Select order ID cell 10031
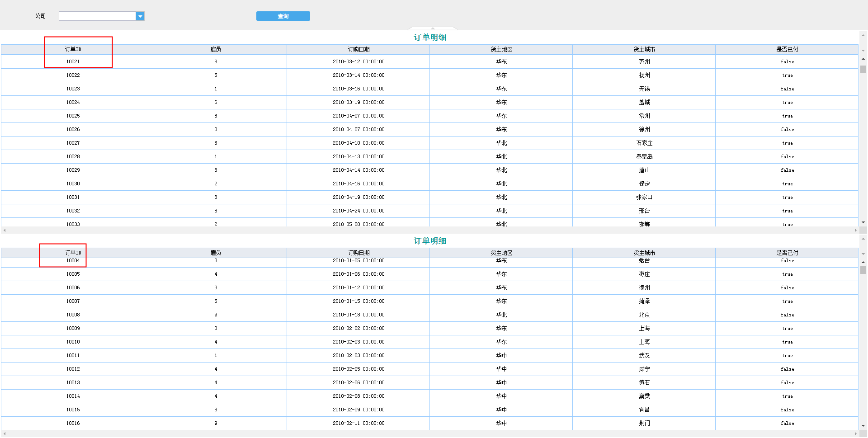The width and height of the screenshot is (868, 438). [73, 197]
